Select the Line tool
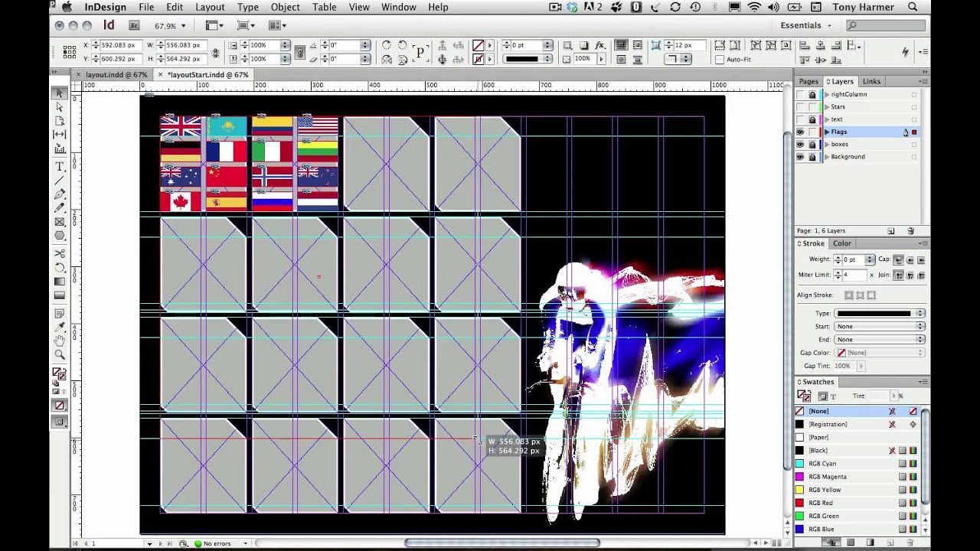980x551 pixels. pyautogui.click(x=60, y=181)
